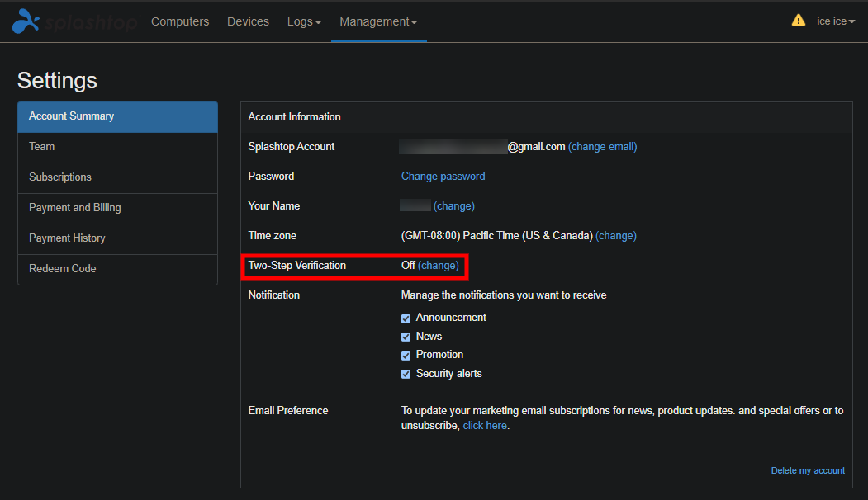Open the Devices page
Viewport: 868px width, 500px height.
(x=248, y=21)
